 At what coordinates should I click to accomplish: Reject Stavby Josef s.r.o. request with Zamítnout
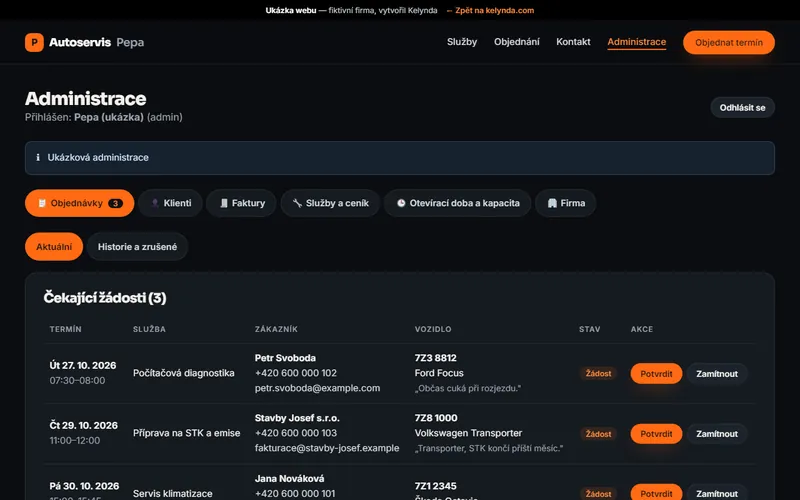point(717,434)
